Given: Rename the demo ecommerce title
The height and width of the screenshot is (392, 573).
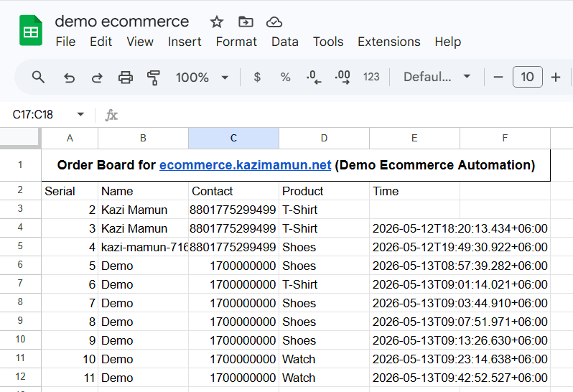Looking at the screenshot, I should coord(121,22).
